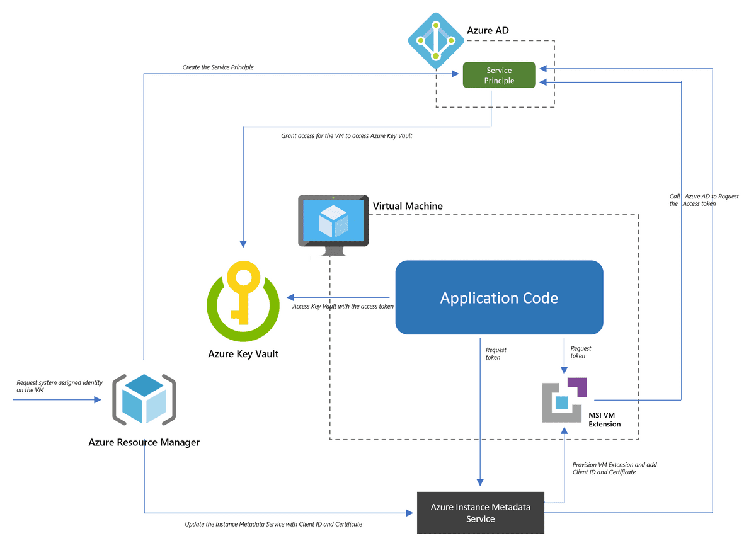The height and width of the screenshot is (548, 756).
Task: Select the Application Code box
Action: (x=499, y=297)
